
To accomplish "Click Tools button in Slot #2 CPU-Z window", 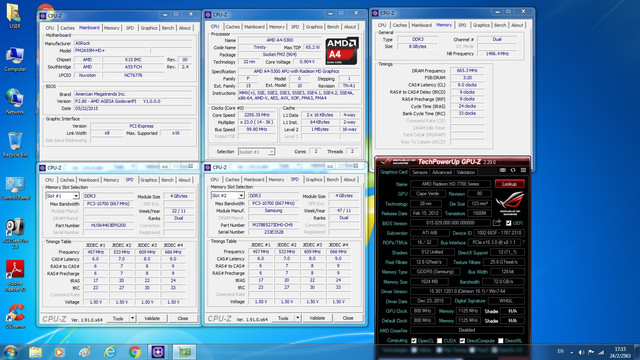I will tap(283, 318).
